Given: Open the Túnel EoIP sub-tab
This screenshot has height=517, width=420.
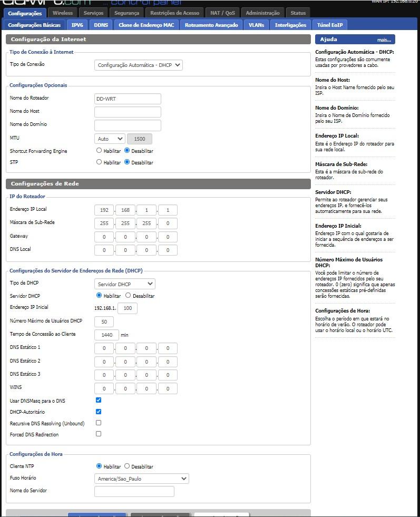Looking at the screenshot, I should [x=330, y=25].
